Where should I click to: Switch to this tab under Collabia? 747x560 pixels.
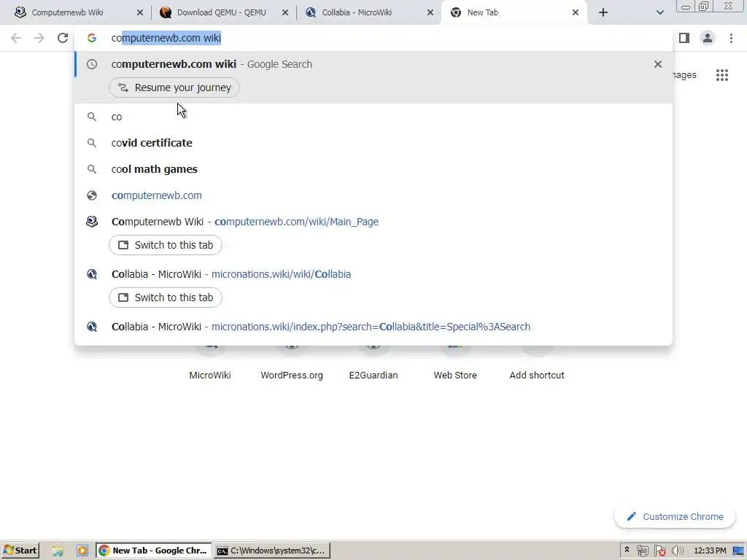(x=166, y=297)
